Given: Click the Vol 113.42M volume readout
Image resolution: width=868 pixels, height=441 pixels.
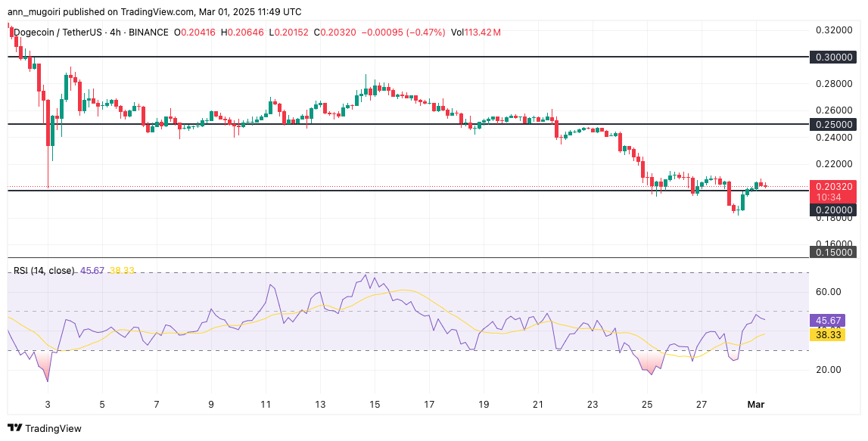Looking at the screenshot, I should (475, 33).
